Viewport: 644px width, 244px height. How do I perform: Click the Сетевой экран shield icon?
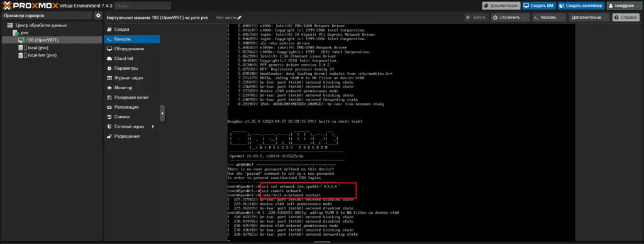point(109,126)
